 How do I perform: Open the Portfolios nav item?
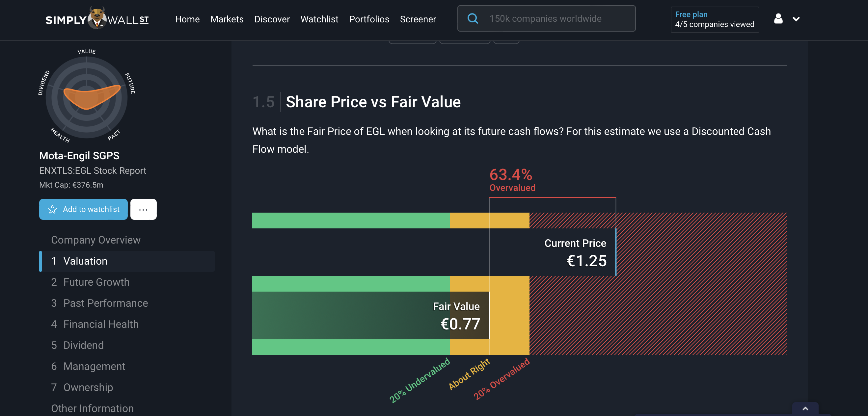coord(369,19)
